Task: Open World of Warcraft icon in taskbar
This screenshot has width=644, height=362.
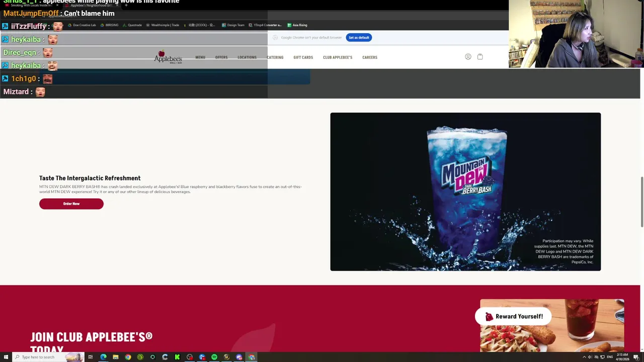Action: coord(226,357)
